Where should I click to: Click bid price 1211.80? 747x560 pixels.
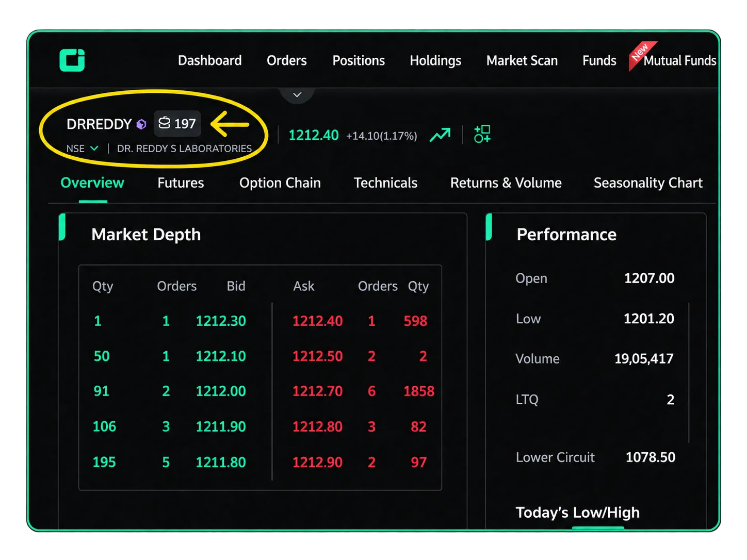point(221,463)
